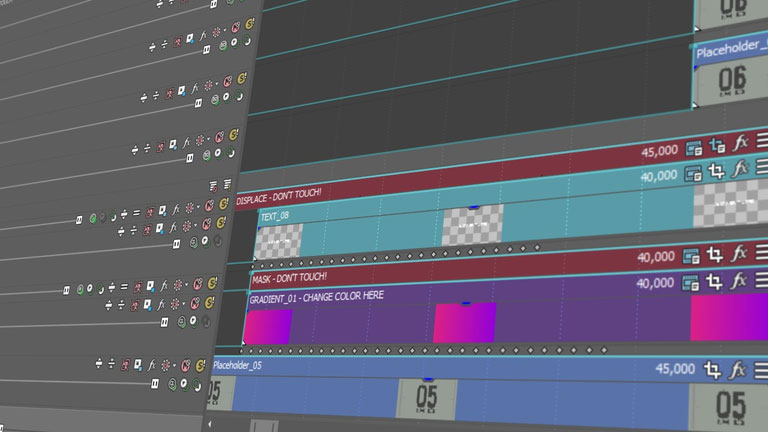Viewport: 768px width, 432px height.
Task: Click Generated Media icon on the MASK event
Action: pos(691,256)
